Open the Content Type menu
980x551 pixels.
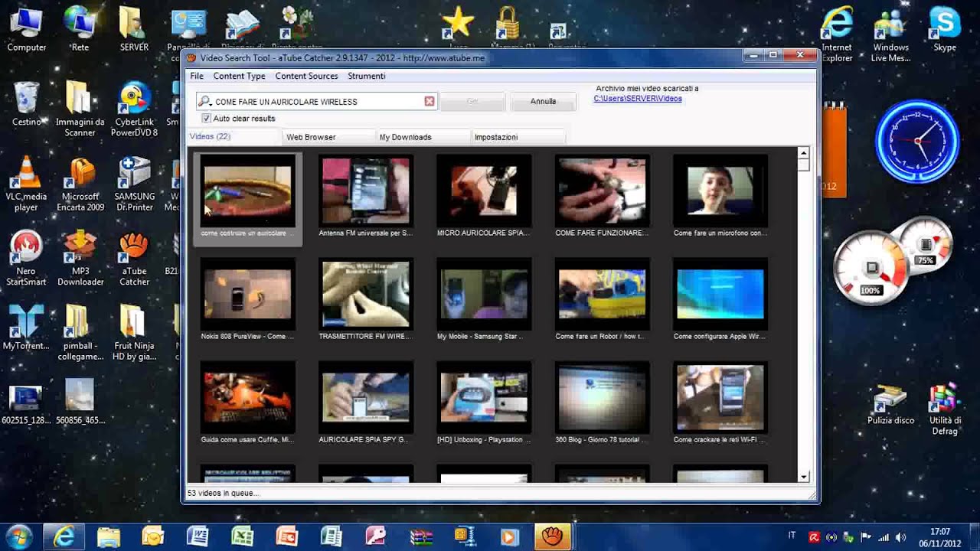click(x=239, y=76)
